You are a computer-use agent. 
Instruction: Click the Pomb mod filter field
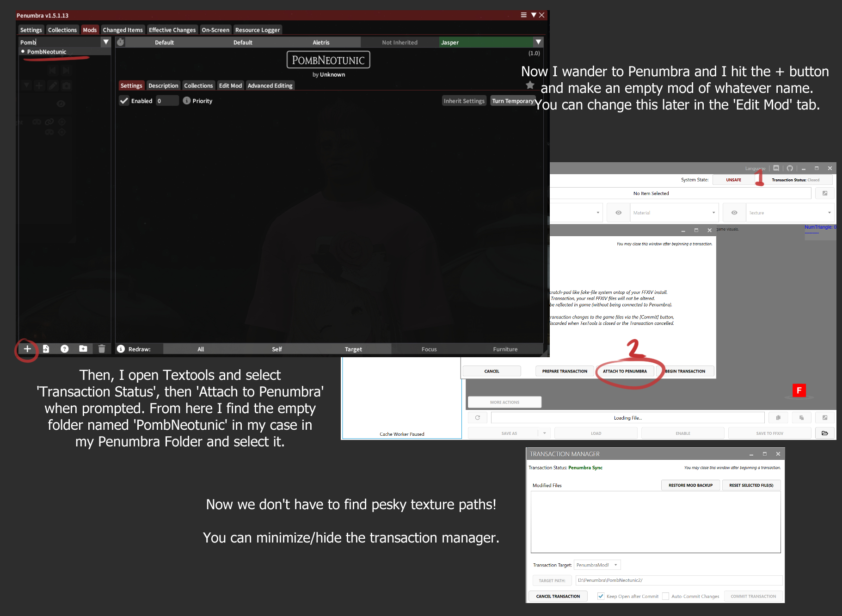[x=60, y=42]
